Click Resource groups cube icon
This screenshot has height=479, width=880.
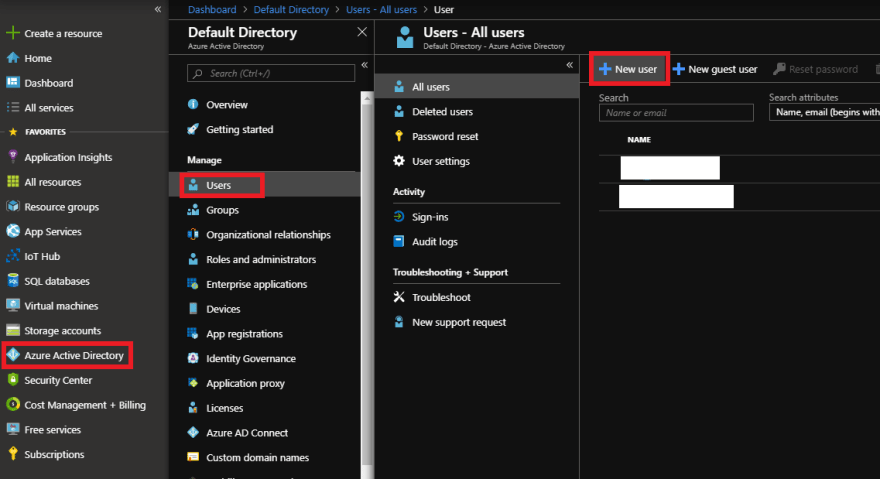click(12, 206)
